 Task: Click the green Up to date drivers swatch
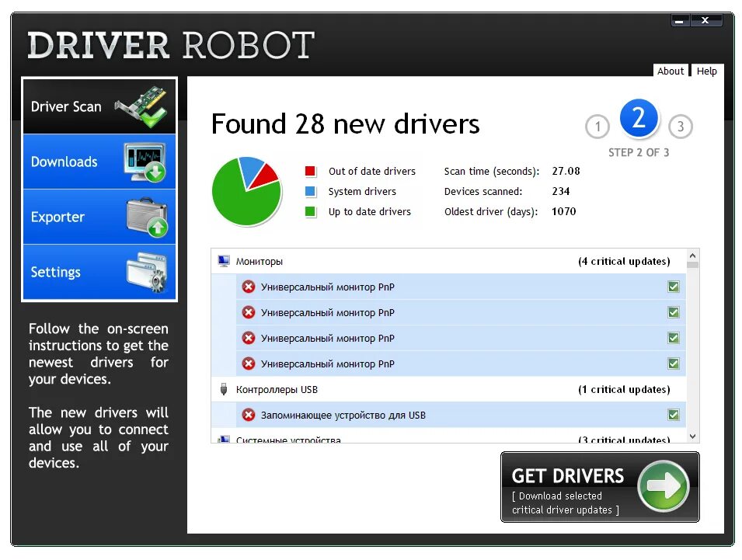[x=311, y=211]
